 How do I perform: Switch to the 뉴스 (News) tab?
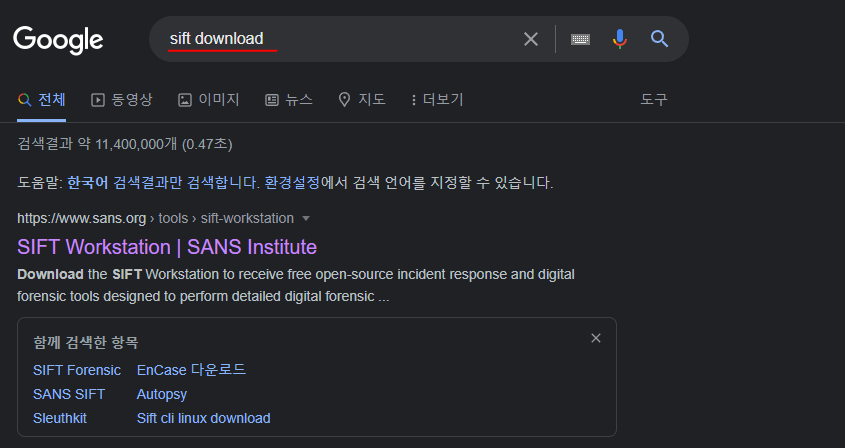(289, 100)
